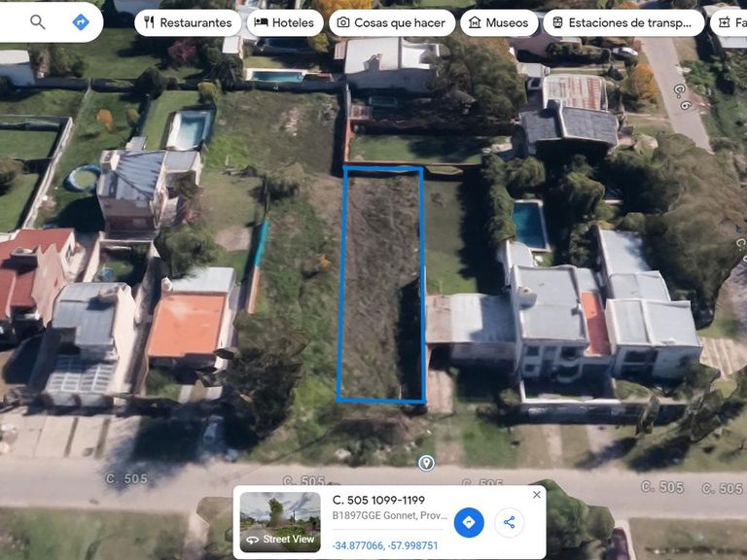Click the search magnifier icon
Viewport: 747px width, 560px height.
point(38,22)
